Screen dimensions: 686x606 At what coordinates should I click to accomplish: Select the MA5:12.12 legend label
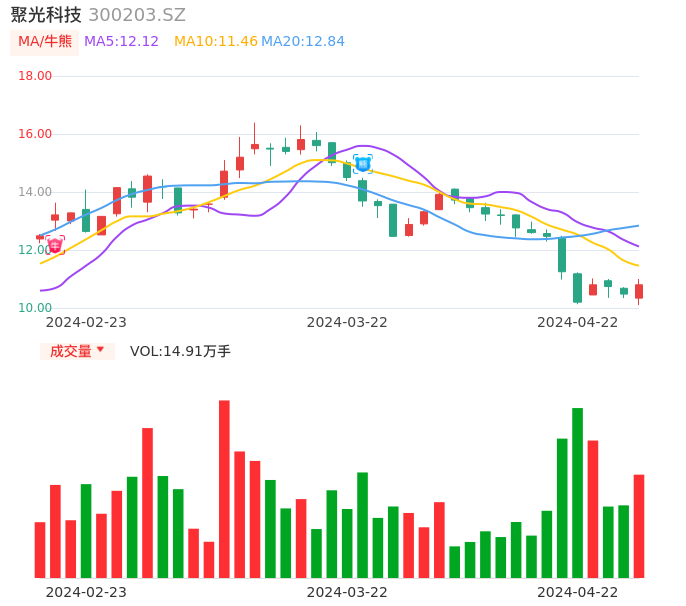(121, 42)
